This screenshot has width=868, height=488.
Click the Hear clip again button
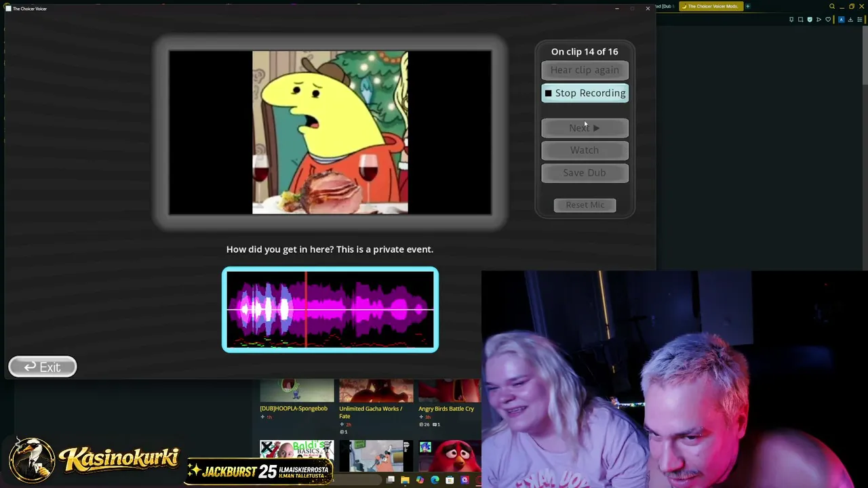tap(585, 70)
